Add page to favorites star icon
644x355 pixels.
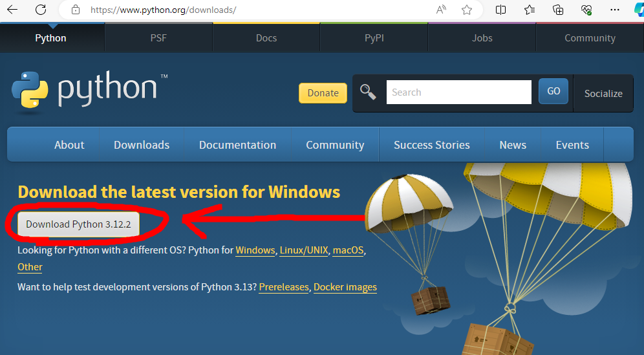point(467,10)
